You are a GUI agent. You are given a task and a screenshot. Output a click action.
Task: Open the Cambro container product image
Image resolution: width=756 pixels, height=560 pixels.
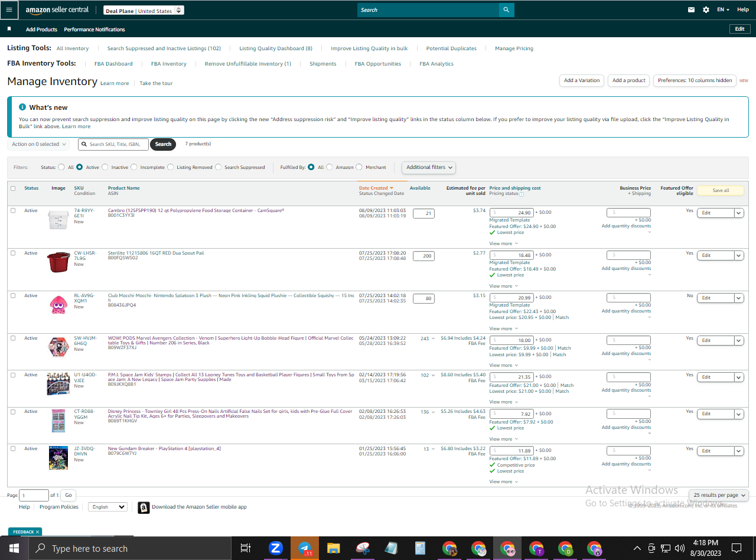click(58, 220)
